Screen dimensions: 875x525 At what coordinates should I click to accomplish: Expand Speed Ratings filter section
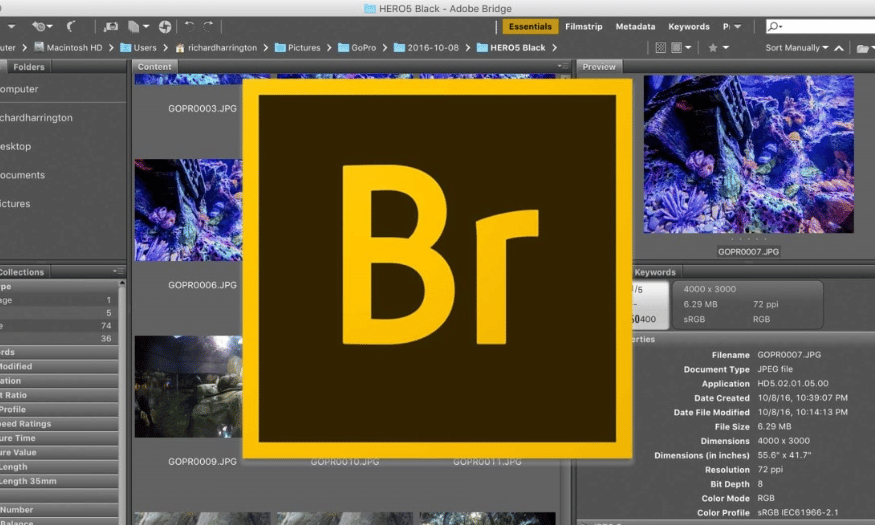coord(59,424)
